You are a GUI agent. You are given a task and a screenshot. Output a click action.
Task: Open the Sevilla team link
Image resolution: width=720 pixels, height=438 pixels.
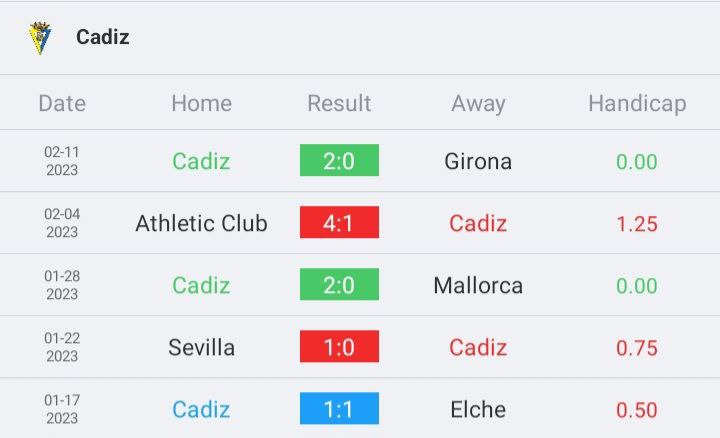pos(201,347)
